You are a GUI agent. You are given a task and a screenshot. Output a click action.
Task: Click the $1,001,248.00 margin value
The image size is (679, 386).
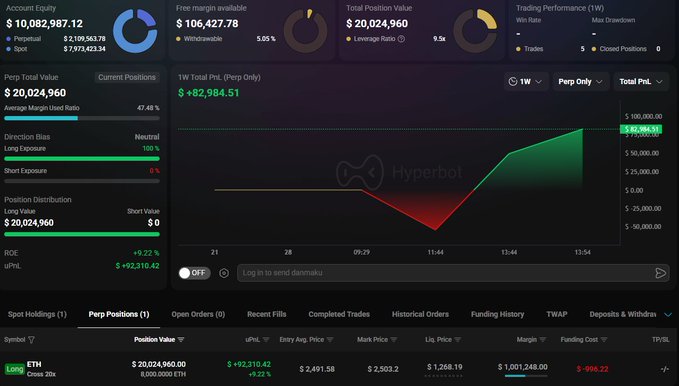point(523,367)
